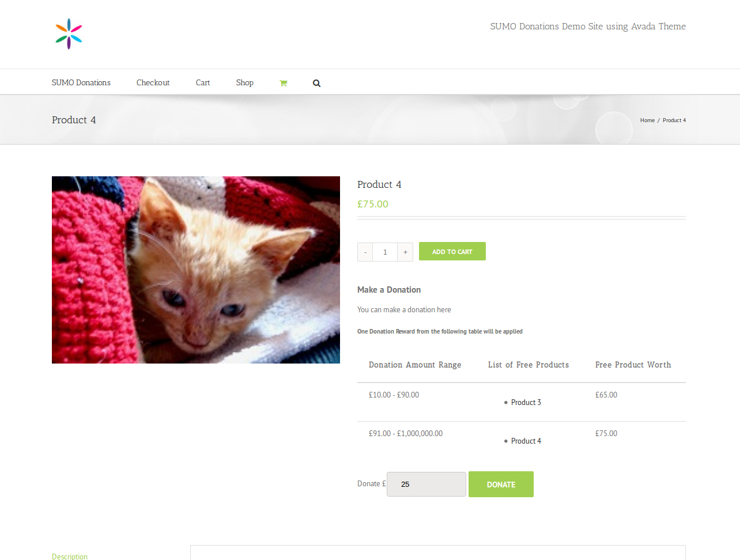Go to the Checkout menu item
Image resolution: width=740 pixels, height=560 pixels.
(x=153, y=82)
